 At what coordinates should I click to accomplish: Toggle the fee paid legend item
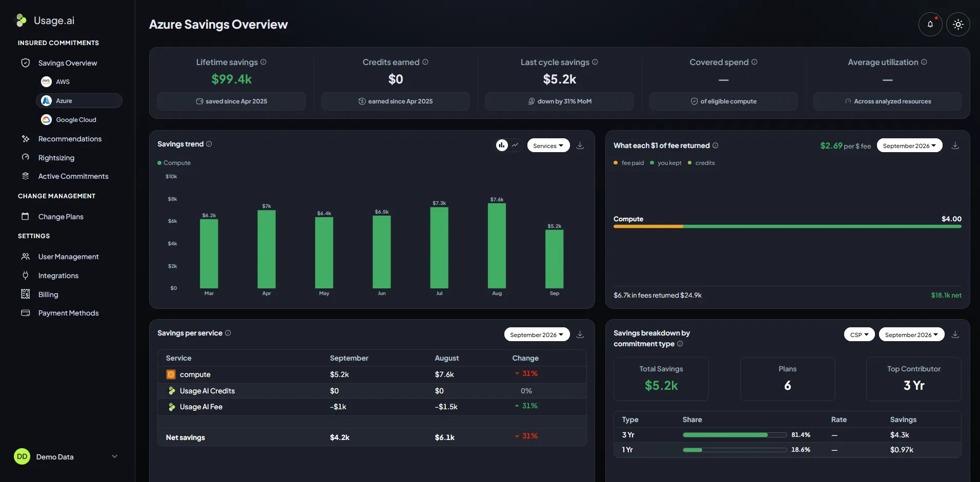629,163
